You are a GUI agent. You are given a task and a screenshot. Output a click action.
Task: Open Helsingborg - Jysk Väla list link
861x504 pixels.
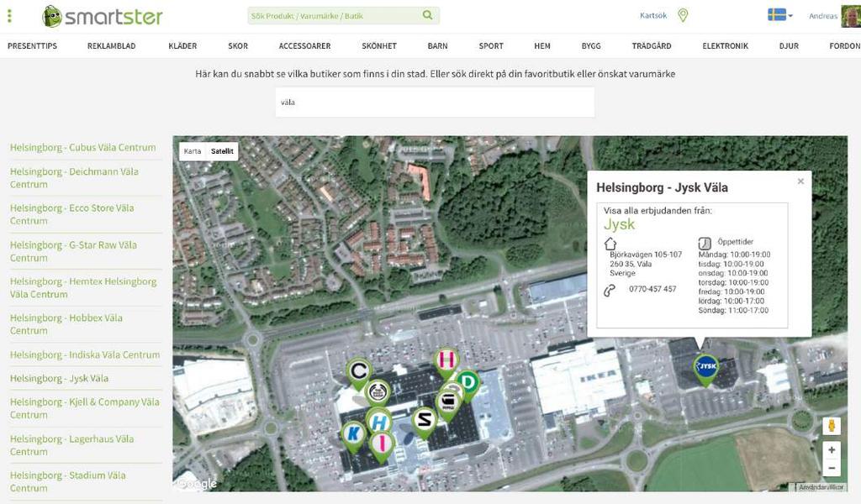[x=60, y=378]
